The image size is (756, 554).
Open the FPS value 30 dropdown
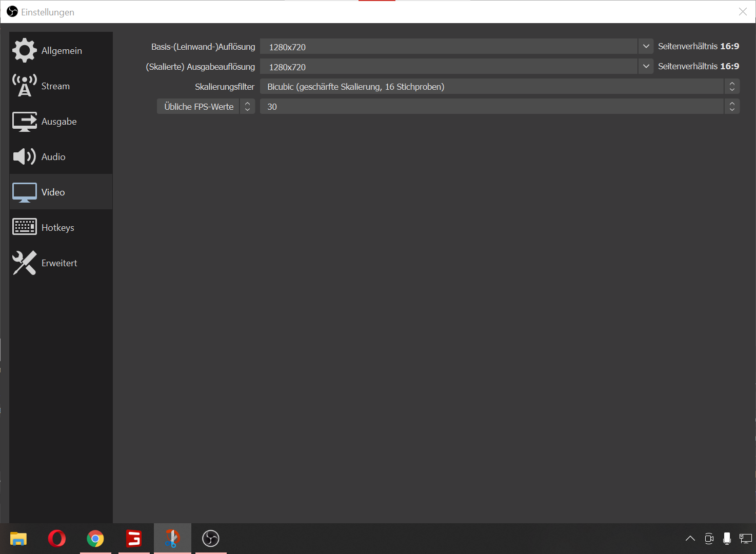(x=499, y=107)
